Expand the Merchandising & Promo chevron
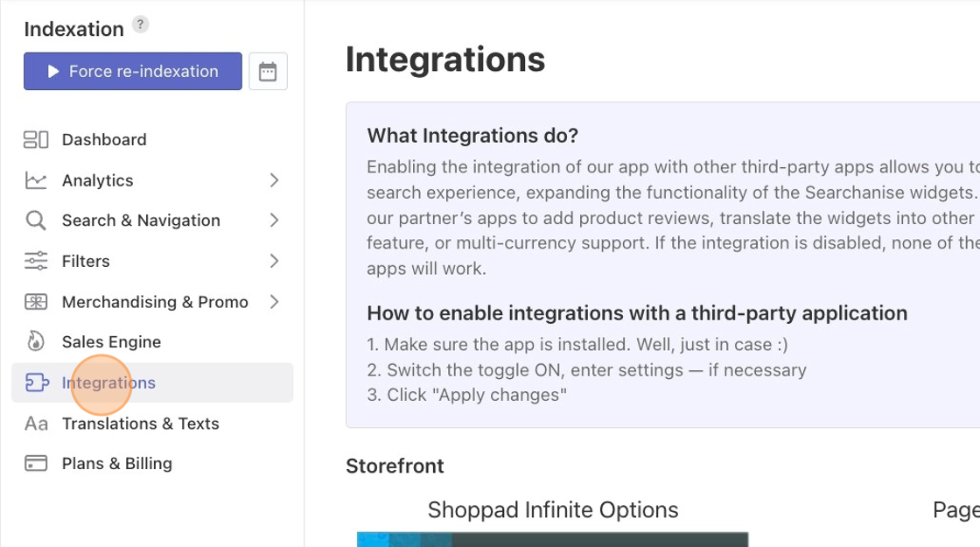The width and height of the screenshot is (980, 547). click(274, 302)
